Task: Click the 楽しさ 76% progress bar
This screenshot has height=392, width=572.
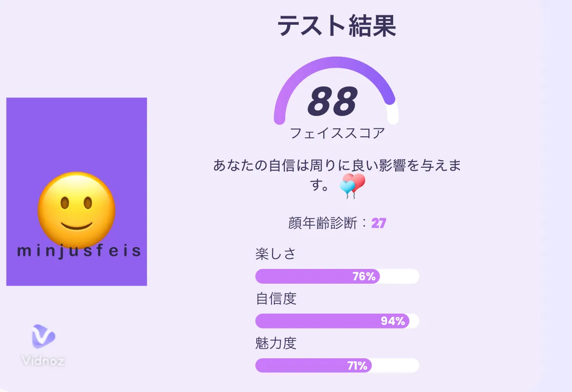Action: tap(337, 276)
